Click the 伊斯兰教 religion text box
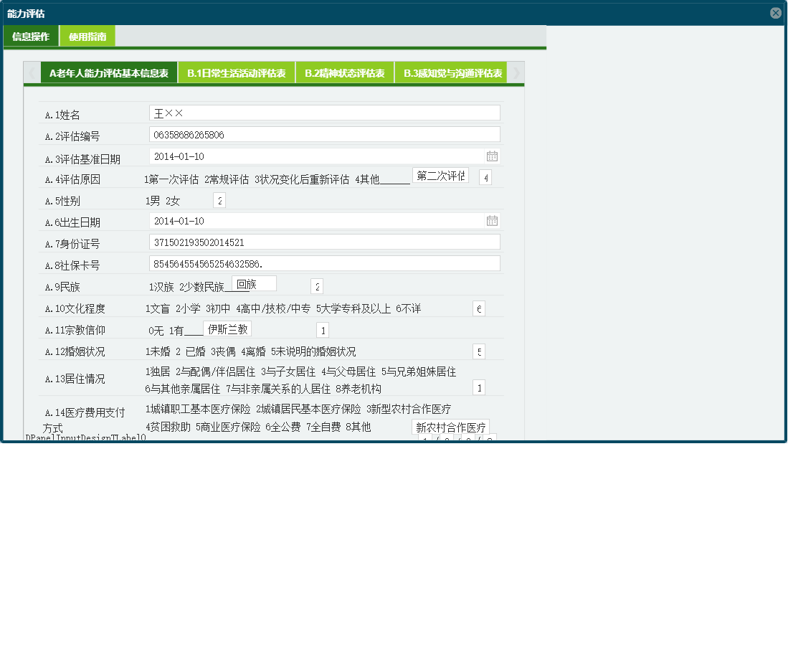 (x=227, y=329)
